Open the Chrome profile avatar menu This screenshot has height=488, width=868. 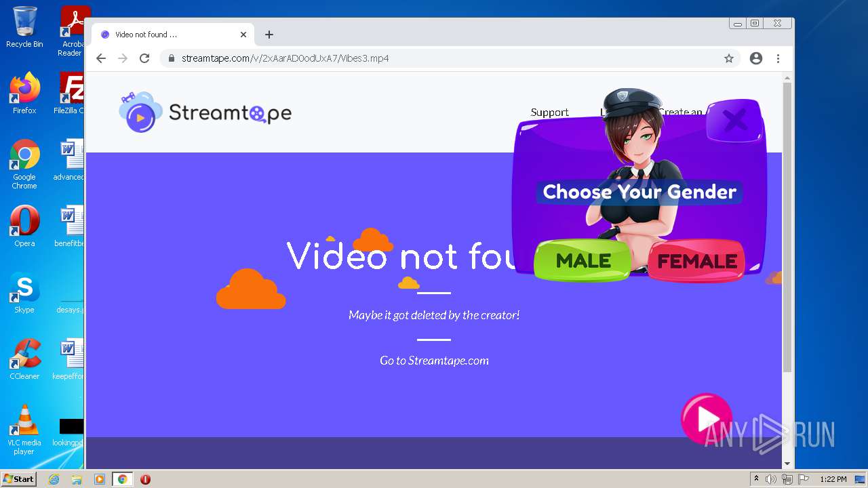tap(756, 58)
